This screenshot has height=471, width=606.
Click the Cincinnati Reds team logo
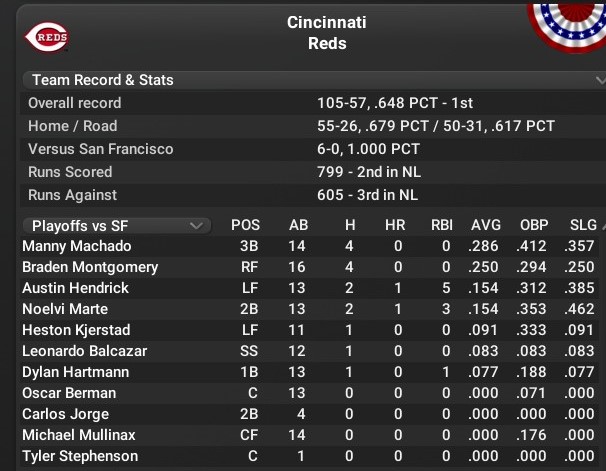pyautogui.click(x=48, y=38)
